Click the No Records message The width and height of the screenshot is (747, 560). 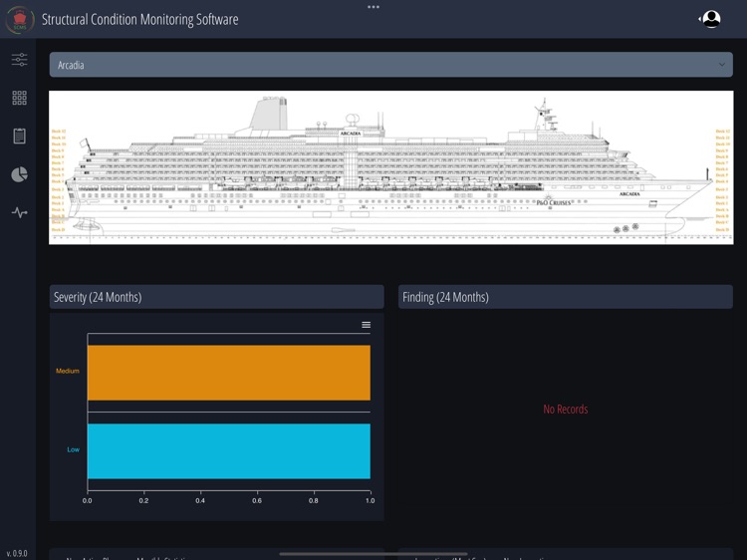point(566,409)
